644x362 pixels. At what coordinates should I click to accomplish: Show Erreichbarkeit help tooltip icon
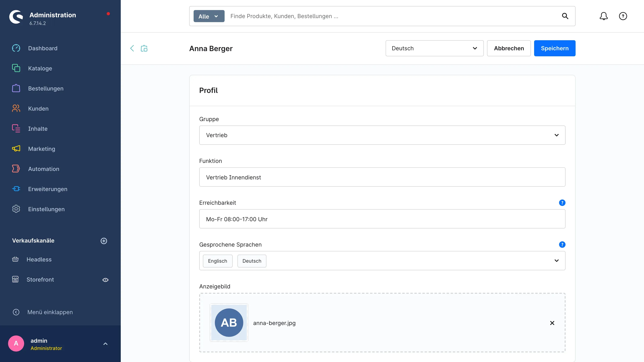pos(562,203)
